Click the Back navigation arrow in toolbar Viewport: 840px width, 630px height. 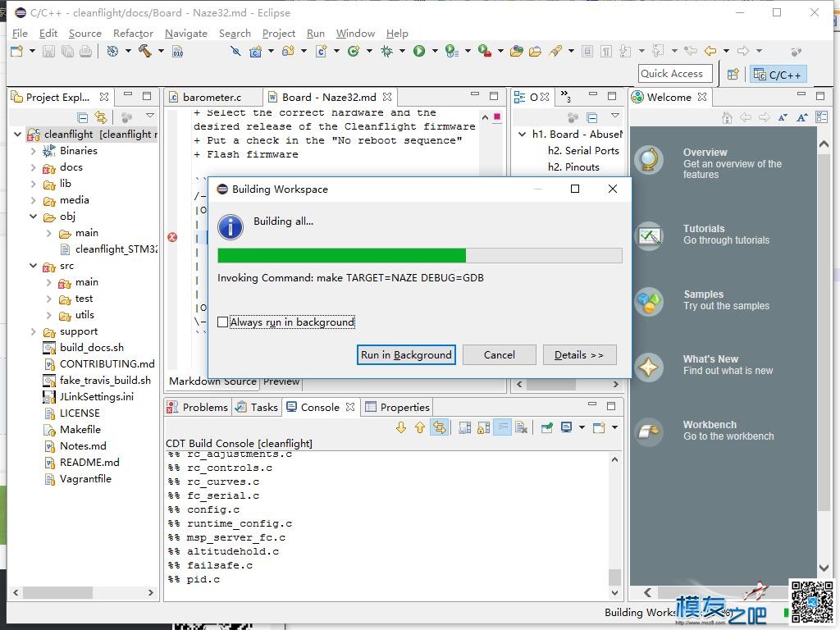click(710, 51)
